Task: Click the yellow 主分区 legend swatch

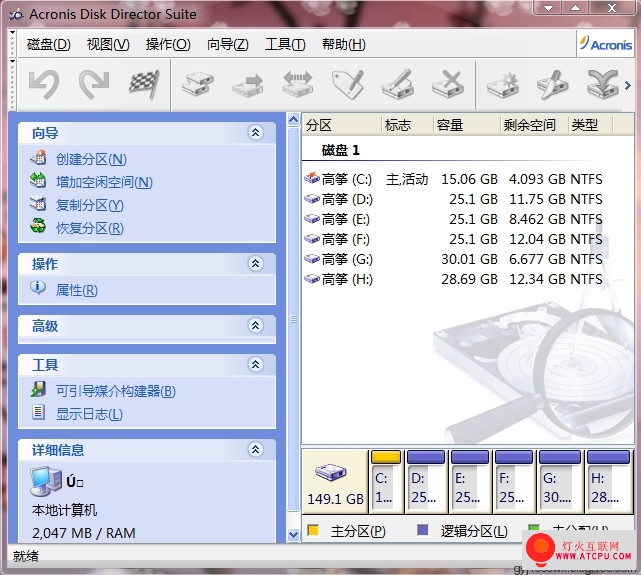Action: tap(313, 530)
